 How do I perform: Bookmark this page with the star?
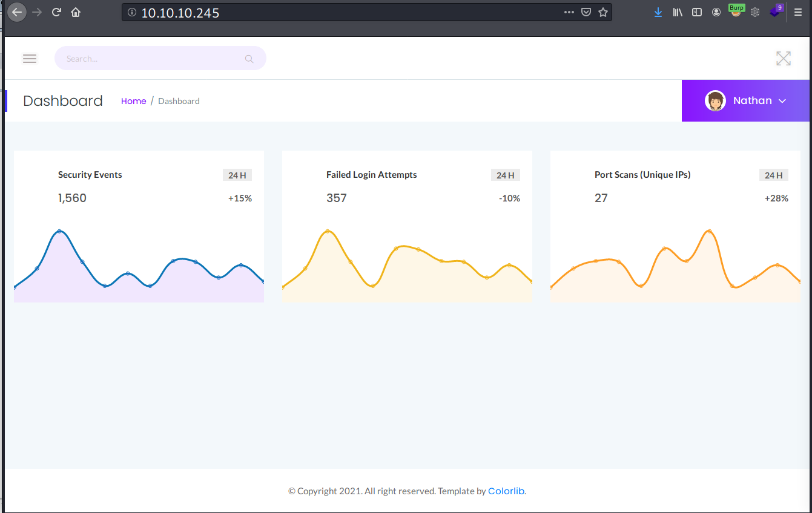tap(603, 12)
